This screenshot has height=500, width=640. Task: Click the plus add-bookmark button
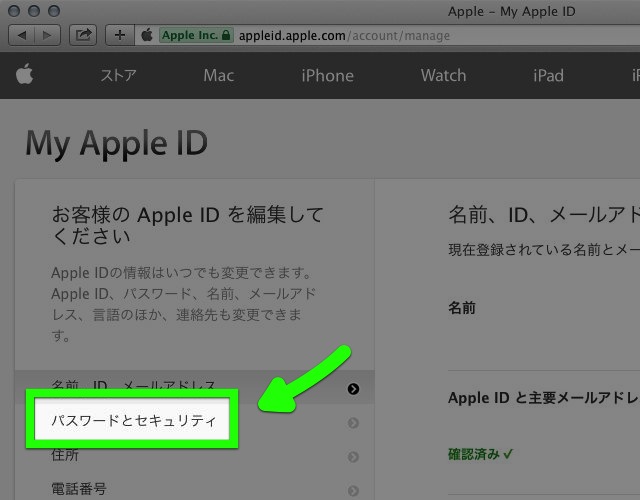(x=120, y=36)
